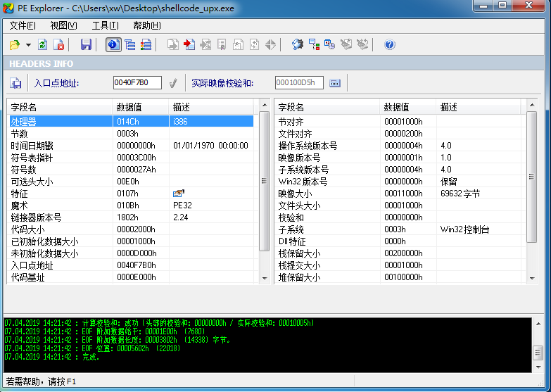Viewport: 551px width, 392px height.
Task: Click grayed checkmark beside entry point field
Action: 173,83
